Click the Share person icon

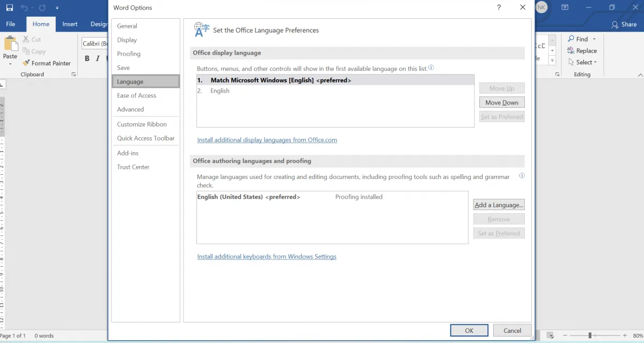tap(615, 25)
